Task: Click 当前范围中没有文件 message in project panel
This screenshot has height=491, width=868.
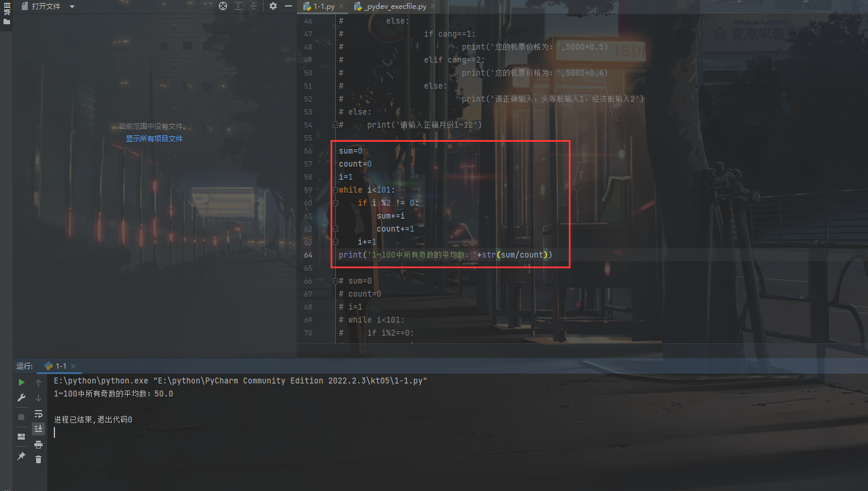Action: pyautogui.click(x=152, y=126)
